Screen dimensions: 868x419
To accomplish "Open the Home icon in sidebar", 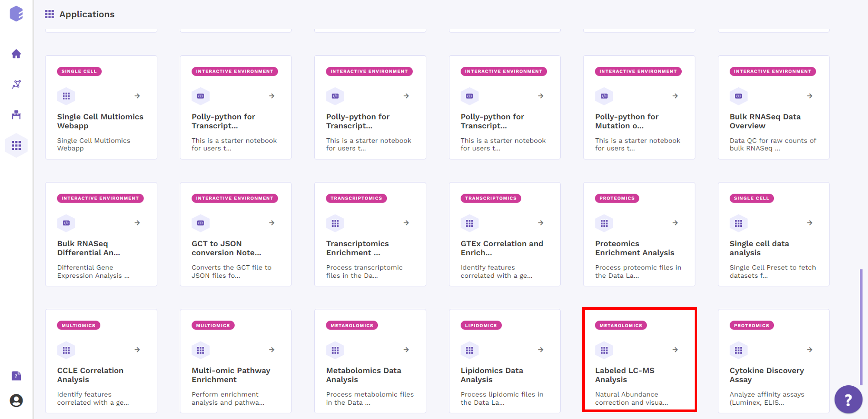I will [x=16, y=54].
